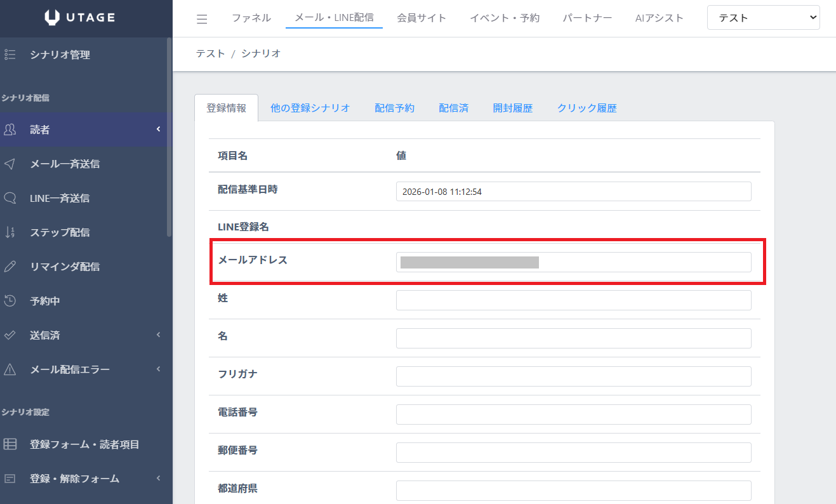
Task: Click the 配信基準日時 date field
Action: tap(573, 191)
